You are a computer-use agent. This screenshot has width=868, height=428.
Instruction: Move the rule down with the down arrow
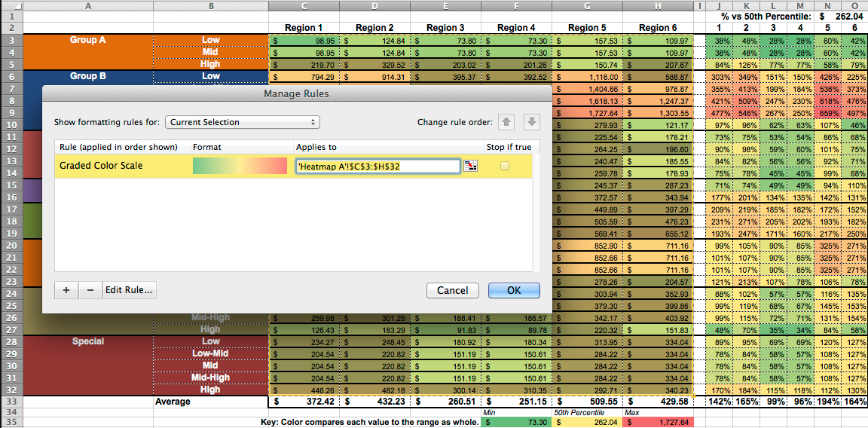pos(531,122)
